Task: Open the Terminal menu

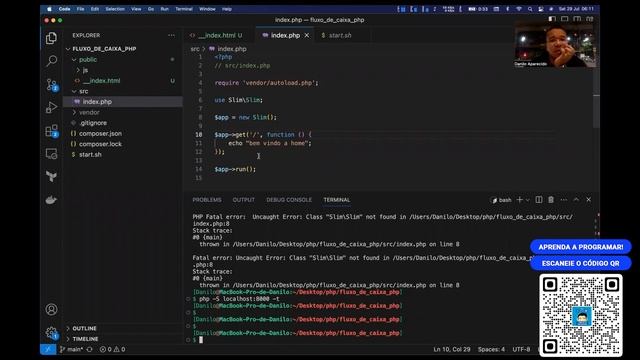Action: tap(184, 9)
